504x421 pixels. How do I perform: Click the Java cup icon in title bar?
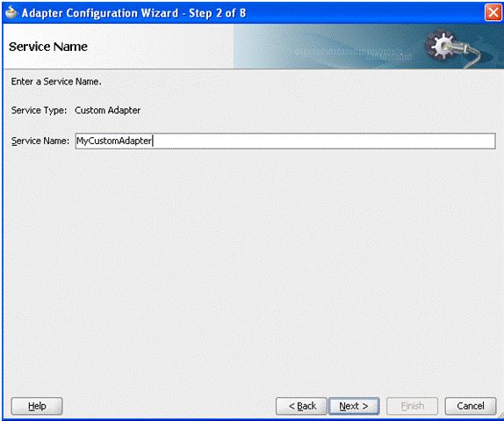click(x=12, y=12)
